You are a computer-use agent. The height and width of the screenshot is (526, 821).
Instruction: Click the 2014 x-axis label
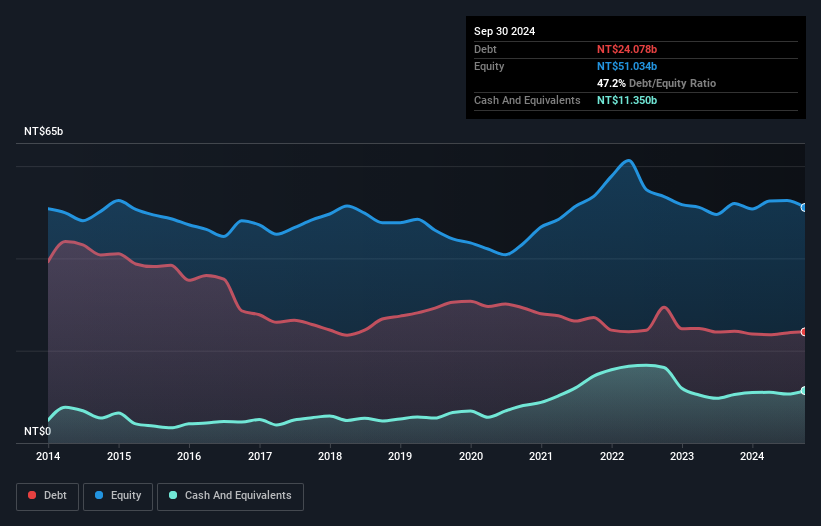coord(48,456)
